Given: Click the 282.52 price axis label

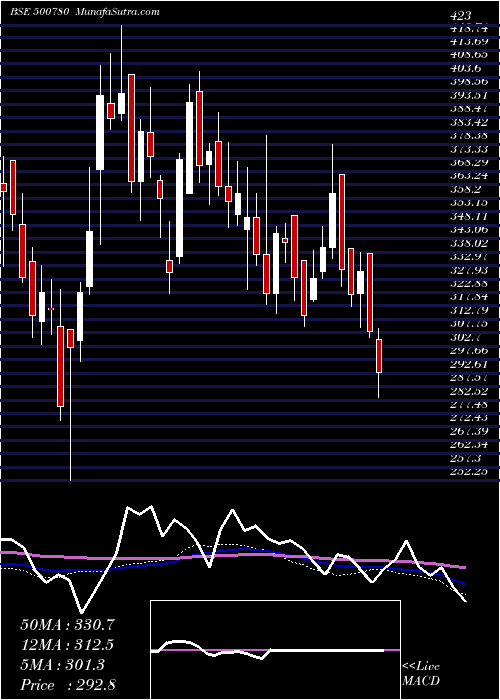Looking at the screenshot, I should pos(468,391).
